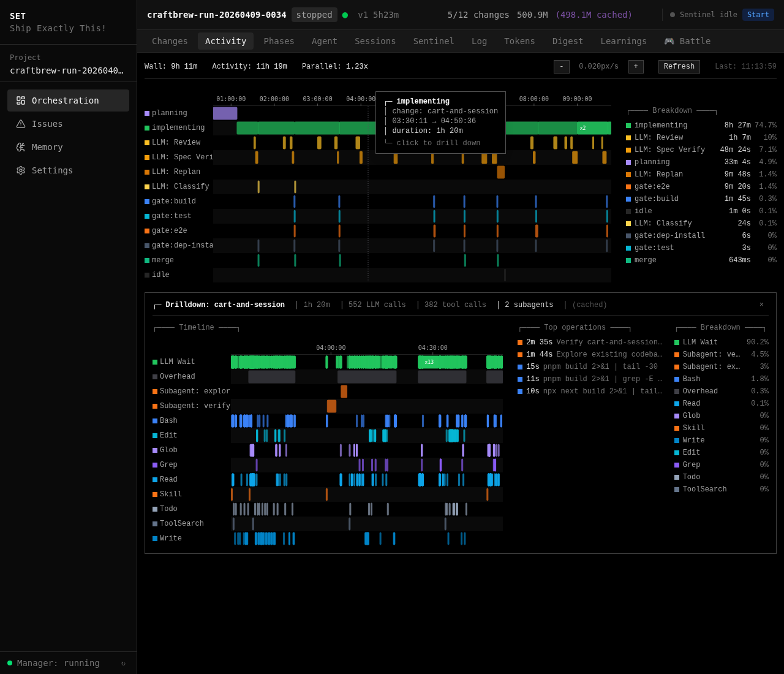Click the LLM Wait square in drilldown Breakdown
The image size is (784, 674).
[x=675, y=342]
